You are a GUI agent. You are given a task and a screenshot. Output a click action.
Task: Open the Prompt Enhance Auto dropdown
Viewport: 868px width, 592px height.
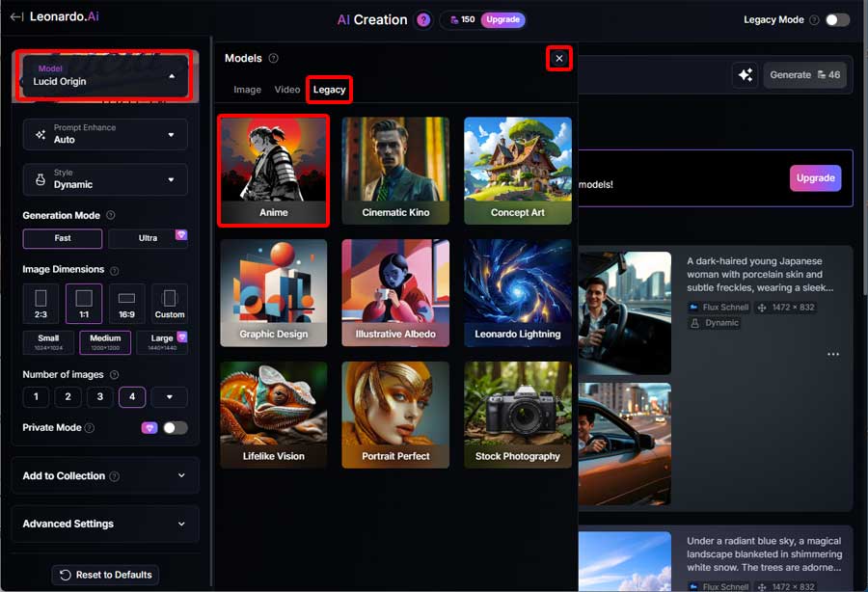coord(105,134)
